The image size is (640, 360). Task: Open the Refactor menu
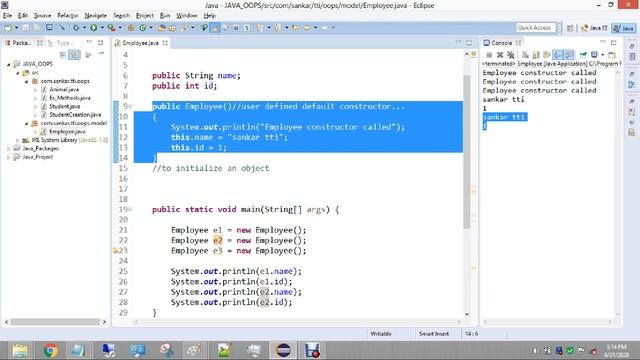point(68,16)
